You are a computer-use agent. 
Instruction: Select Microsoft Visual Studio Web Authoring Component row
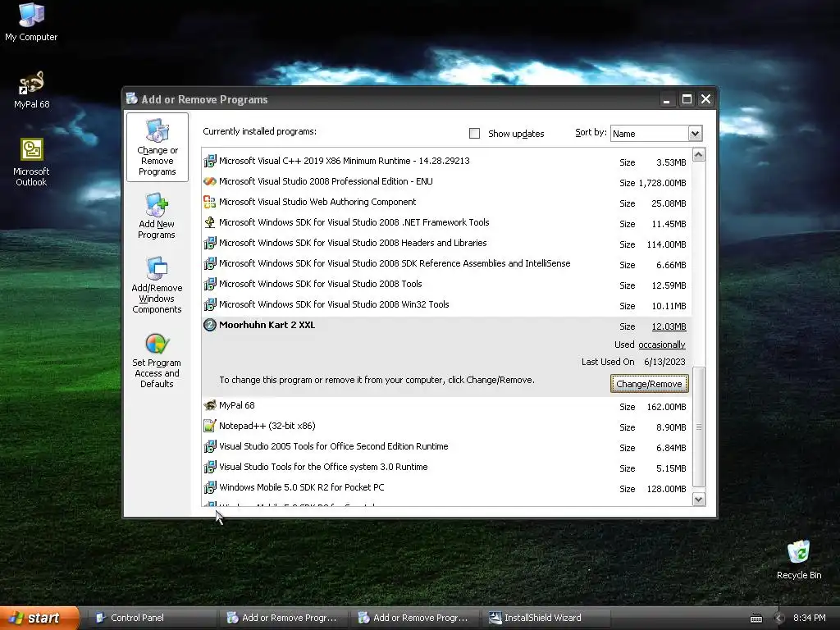(x=447, y=202)
